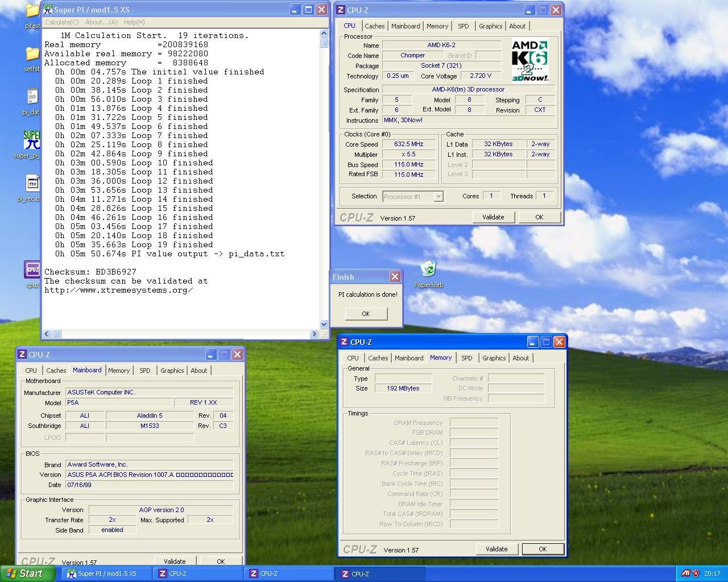This screenshot has height=582, width=728.
Task: Click the Core Voltage value 2.720 V
Action: pyautogui.click(x=481, y=76)
